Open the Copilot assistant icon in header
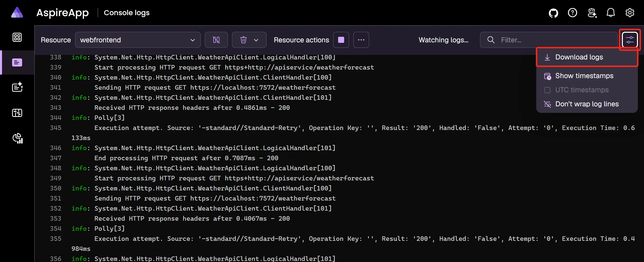 click(592, 13)
